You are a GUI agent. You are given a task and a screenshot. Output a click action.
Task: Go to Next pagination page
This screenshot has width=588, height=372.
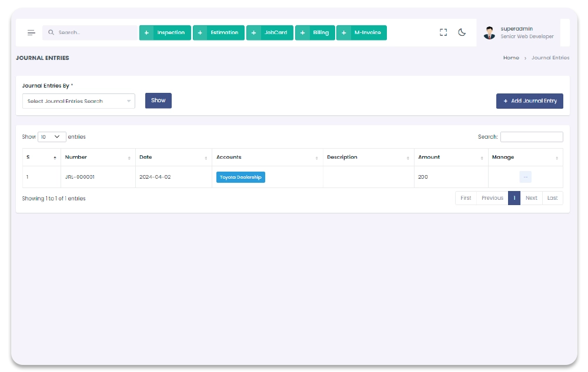point(531,198)
